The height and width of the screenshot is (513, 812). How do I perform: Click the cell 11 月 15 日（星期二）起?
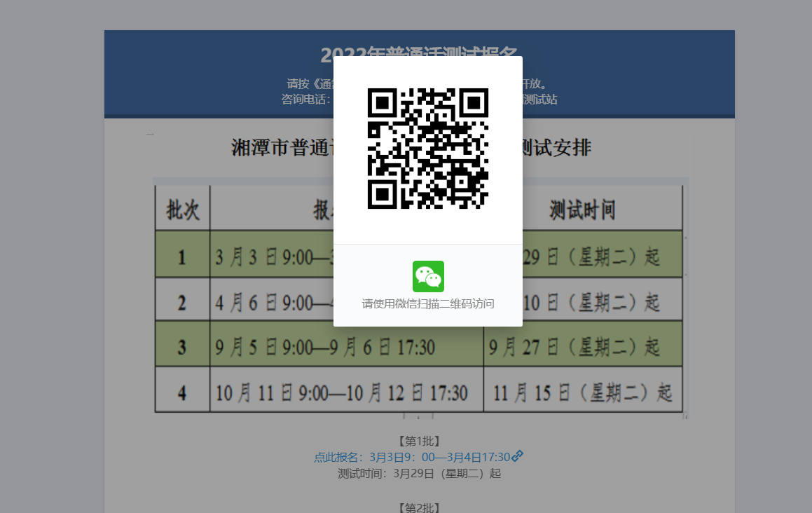583,390
